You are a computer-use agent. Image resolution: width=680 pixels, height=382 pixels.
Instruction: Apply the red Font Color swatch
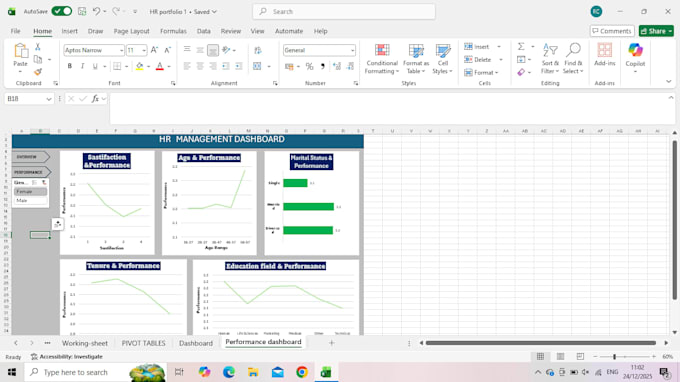click(160, 66)
